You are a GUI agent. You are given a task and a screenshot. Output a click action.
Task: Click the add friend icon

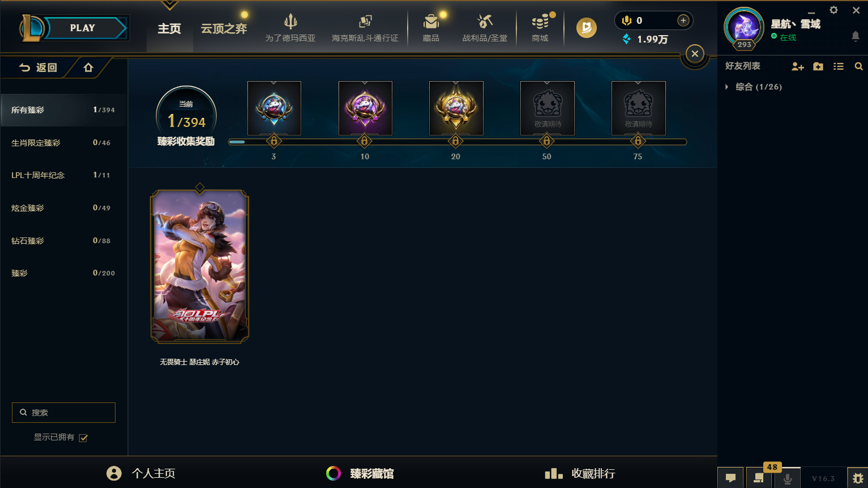pos(798,66)
